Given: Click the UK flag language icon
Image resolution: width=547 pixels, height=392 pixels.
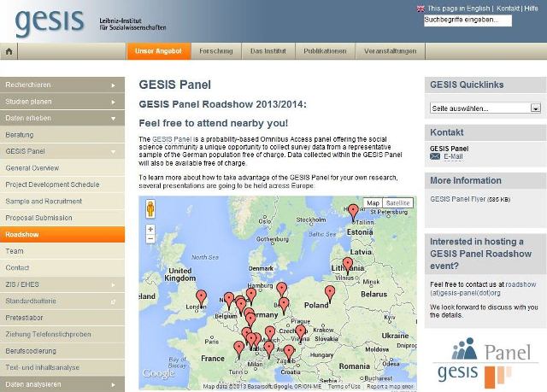Looking at the screenshot, I should pyautogui.click(x=421, y=9).
